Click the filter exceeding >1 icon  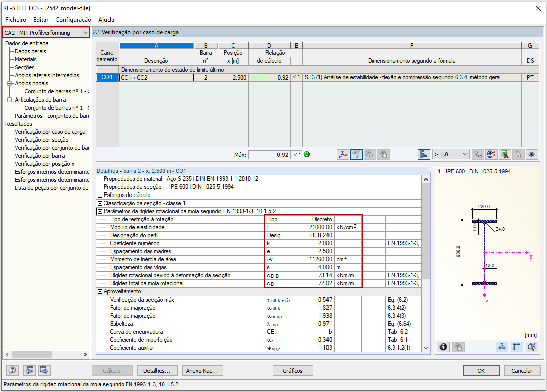pos(477,154)
